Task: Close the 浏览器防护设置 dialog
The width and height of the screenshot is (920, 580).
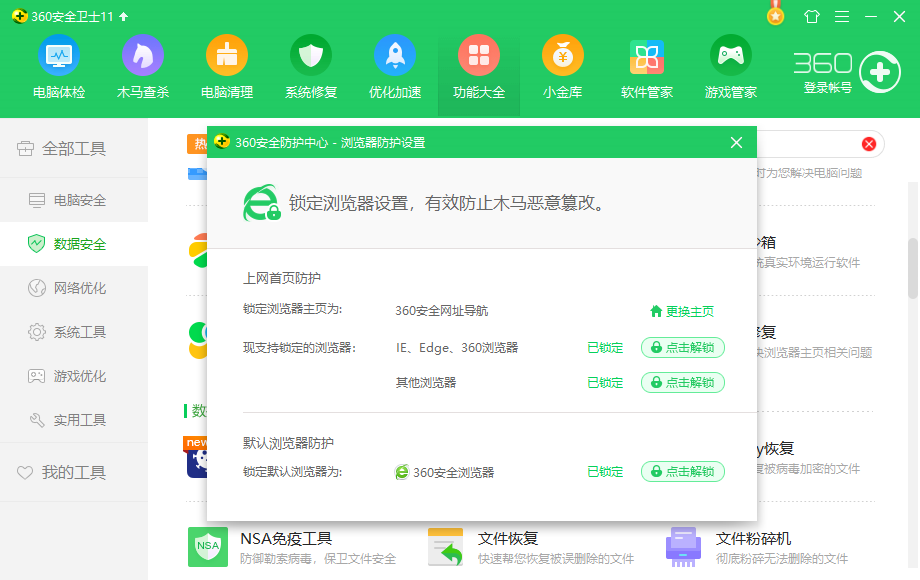Action: [737, 143]
